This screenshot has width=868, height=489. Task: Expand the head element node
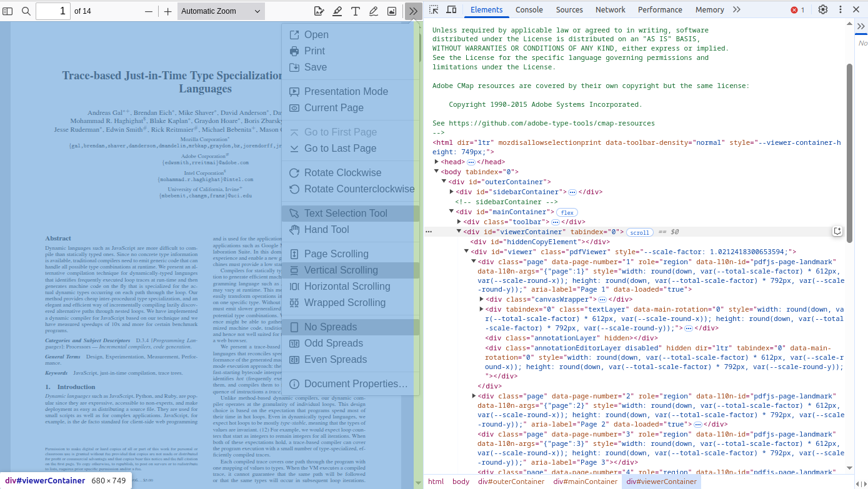[x=437, y=162]
